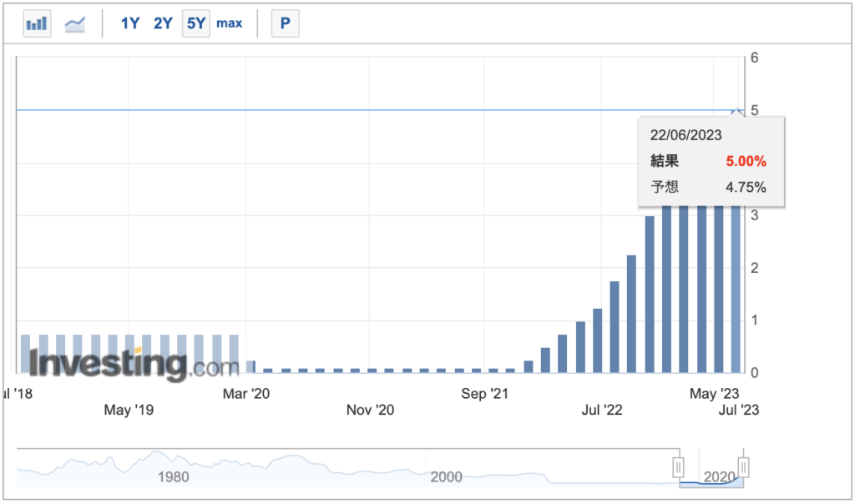Image resolution: width=855 pixels, height=504 pixels.
Task: Click the last bar for June 2023
Action: (x=736, y=289)
